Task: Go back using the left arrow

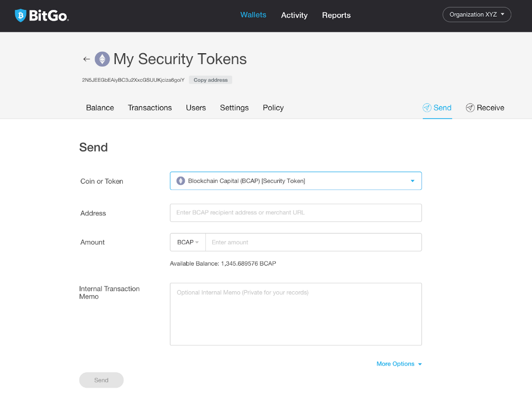Action: pos(87,59)
